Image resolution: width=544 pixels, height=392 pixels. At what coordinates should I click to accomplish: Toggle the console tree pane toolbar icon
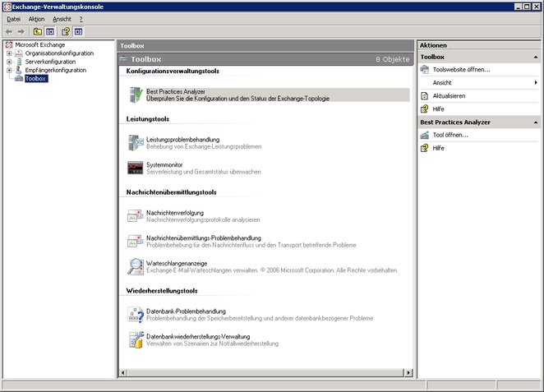point(50,32)
